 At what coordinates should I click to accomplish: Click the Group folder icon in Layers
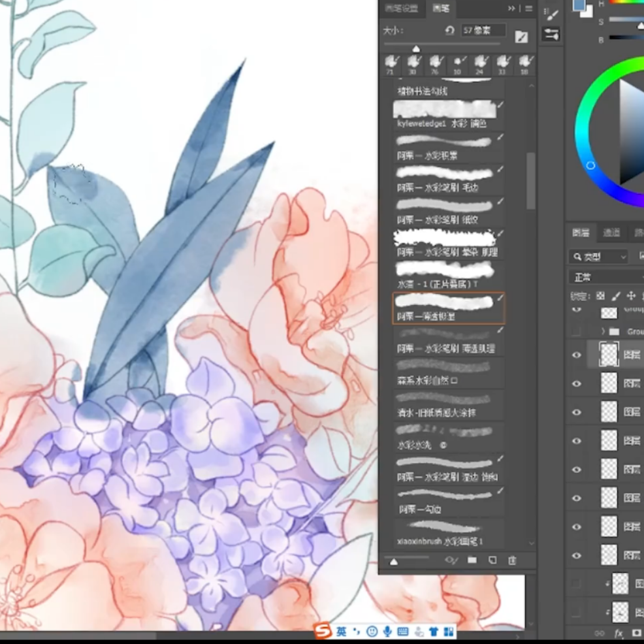[x=614, y=331]
